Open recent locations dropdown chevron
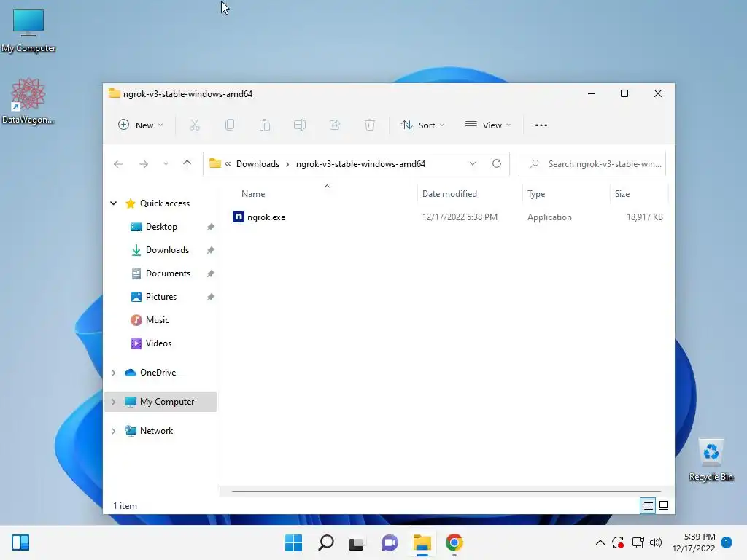 [x=166, y=164]
